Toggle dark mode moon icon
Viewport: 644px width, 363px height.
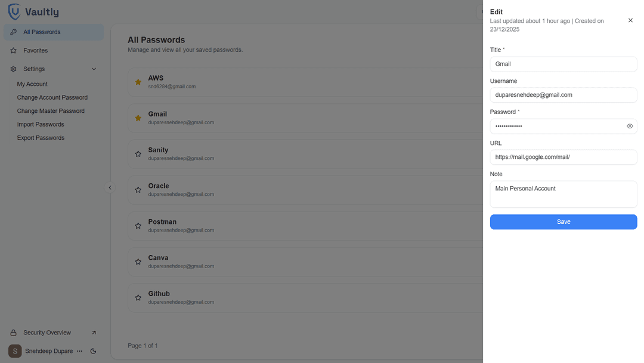(x=93, y=351)
